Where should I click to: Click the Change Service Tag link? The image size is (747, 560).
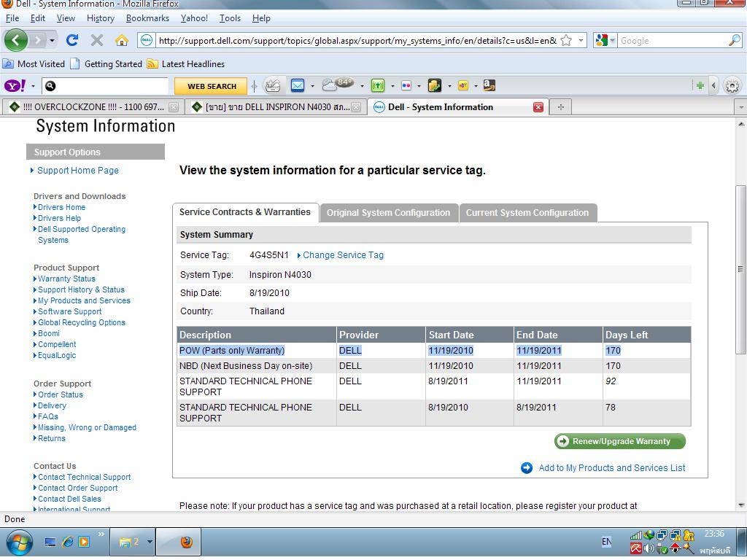coord(343,255)
